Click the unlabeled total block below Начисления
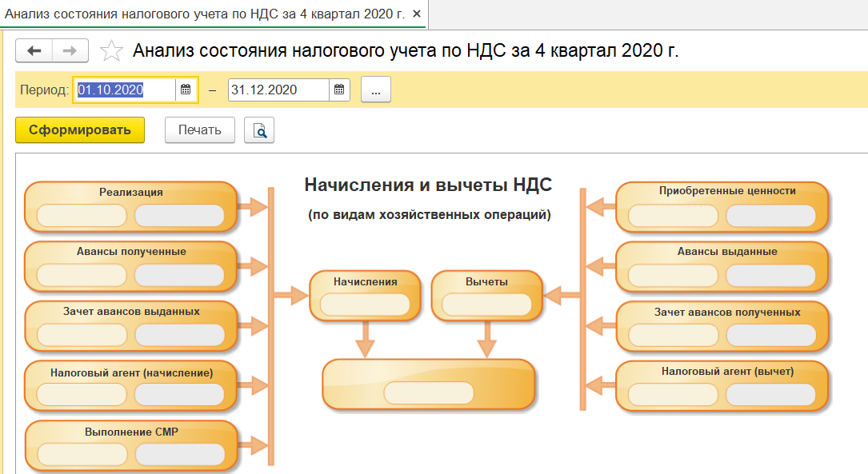The width and height of the screenshot is (868, 474). (x=429, y=384)
